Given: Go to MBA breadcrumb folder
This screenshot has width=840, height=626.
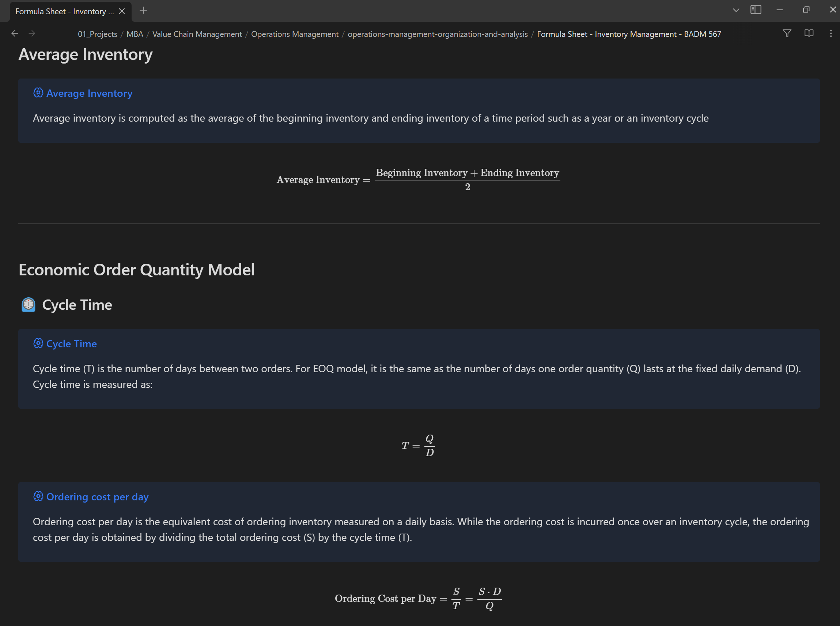Looking at the screenshot, I should tap(135, 34).
